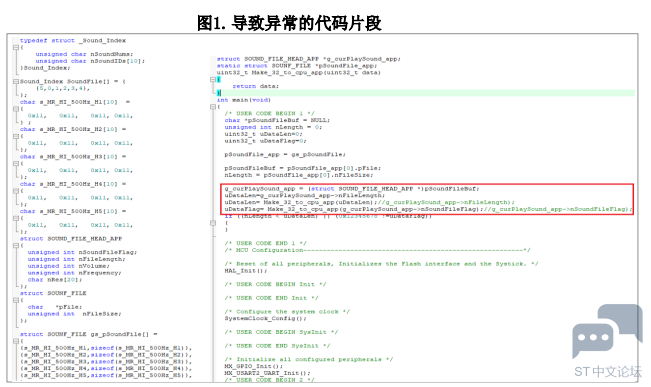Click the statement 'return data;'
Screen dimensions: 651x387
pyautogui.click(x=256, y=86)
